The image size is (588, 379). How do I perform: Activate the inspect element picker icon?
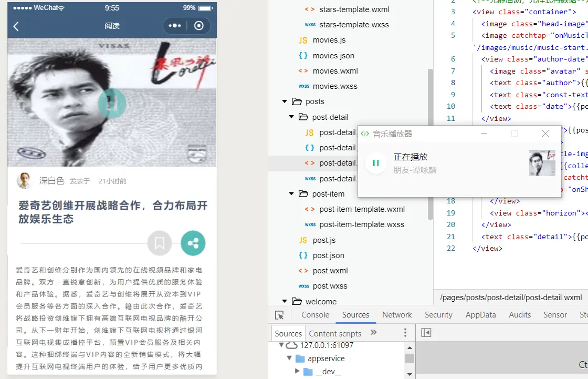[x=279, y=315]
